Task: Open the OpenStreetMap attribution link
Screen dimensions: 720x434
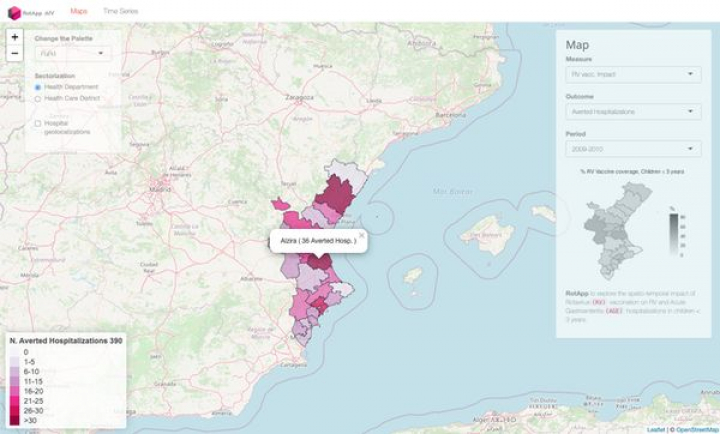Action: [696, 429]
